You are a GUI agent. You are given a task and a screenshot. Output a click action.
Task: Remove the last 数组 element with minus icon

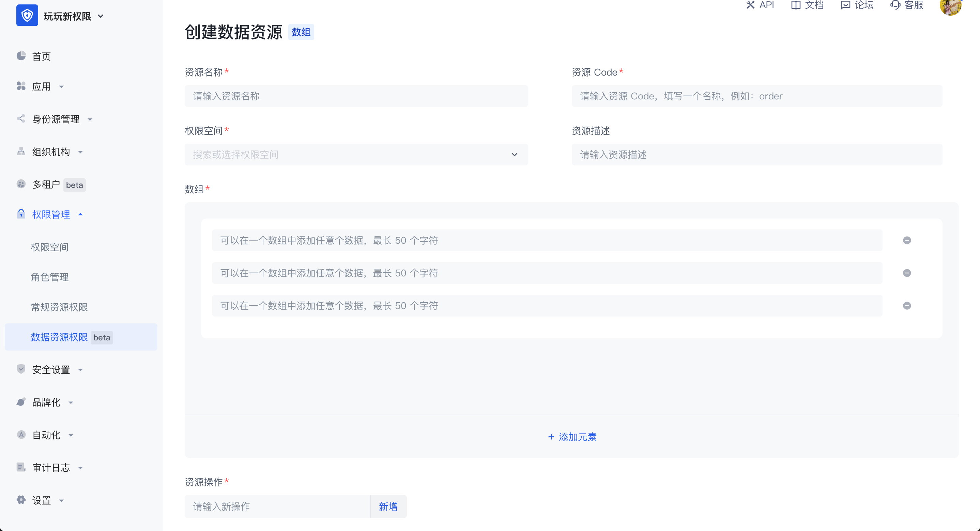click(x=908, y=305)
